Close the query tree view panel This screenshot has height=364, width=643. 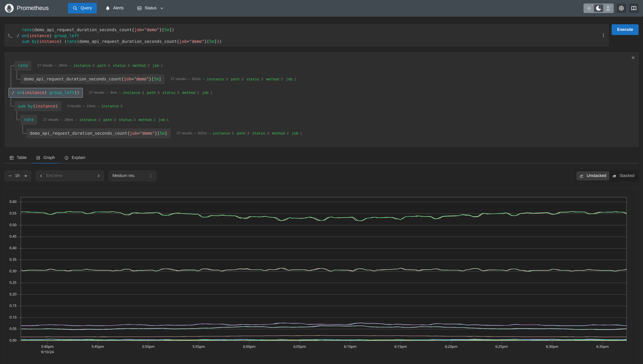pos(633,58)
